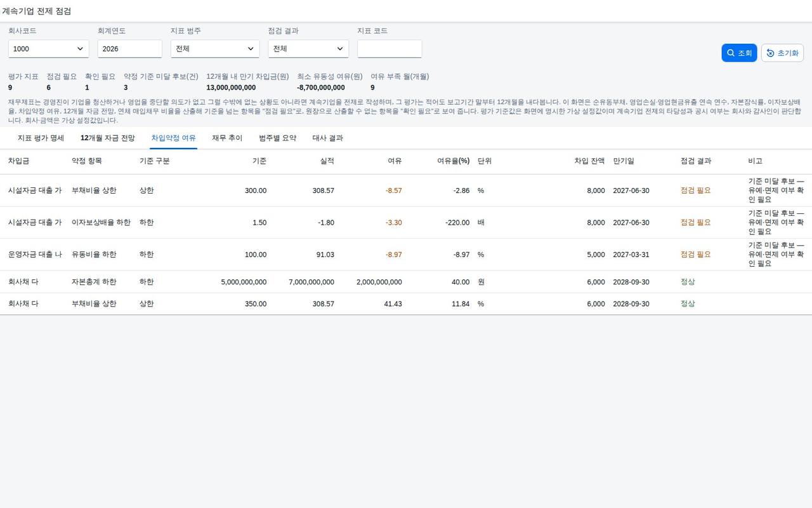This screenshot has height=508, width=812.
Task: Click the 11.84 여유율 value
Action: (461, 304)
